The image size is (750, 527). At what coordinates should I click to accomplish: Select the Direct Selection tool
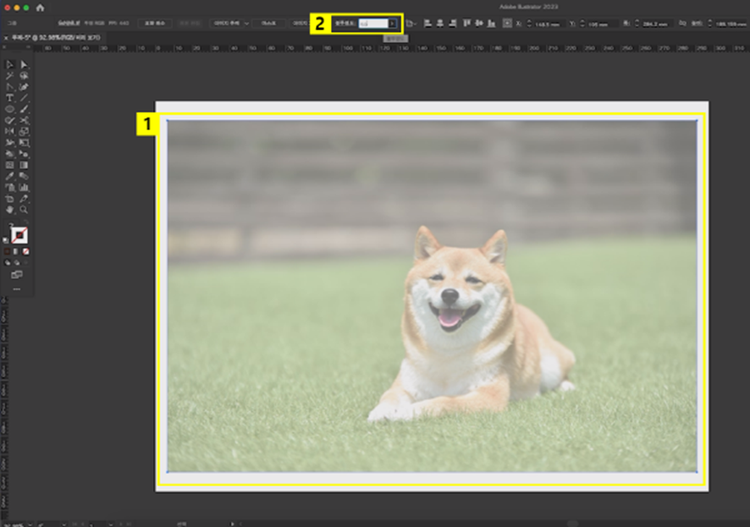[24, 64]
